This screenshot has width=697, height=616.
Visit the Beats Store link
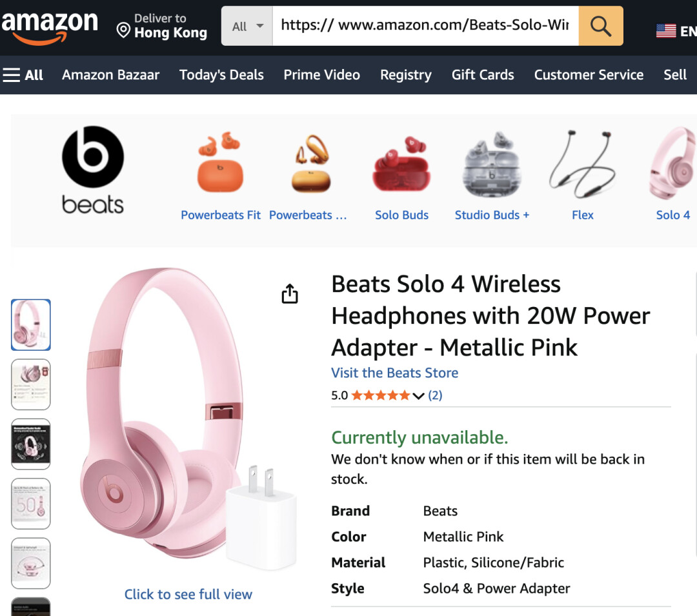coord(394,373)
